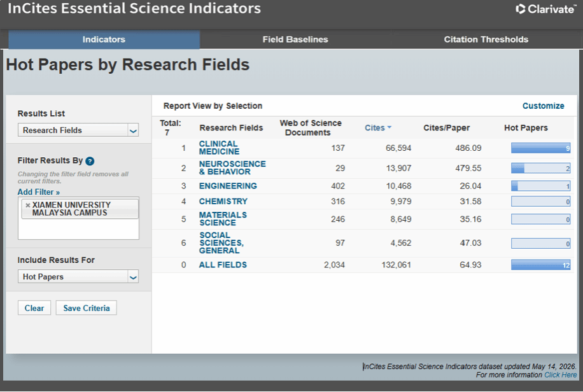583x392 pixels.
Task: Open the Customize link
Action: 543,106
